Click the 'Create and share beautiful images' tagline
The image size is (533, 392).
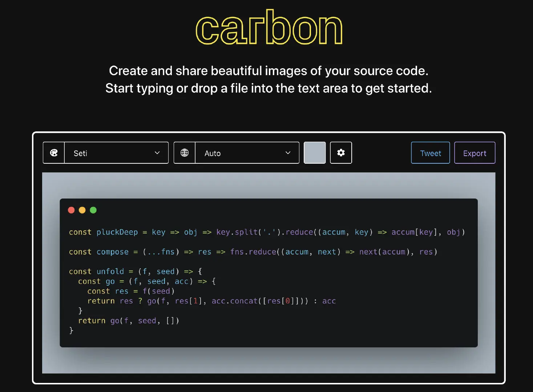268,71
